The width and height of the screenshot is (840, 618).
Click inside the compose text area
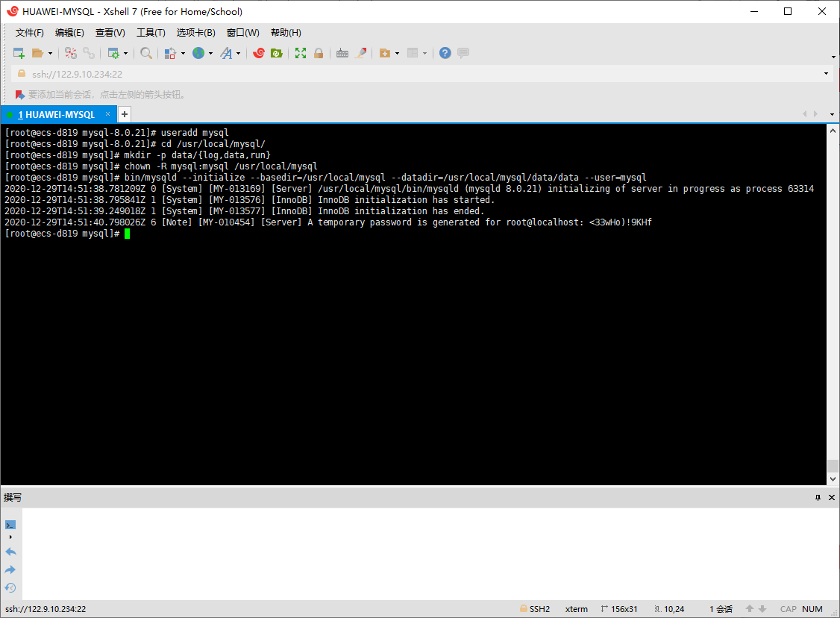tap(430, 554)
